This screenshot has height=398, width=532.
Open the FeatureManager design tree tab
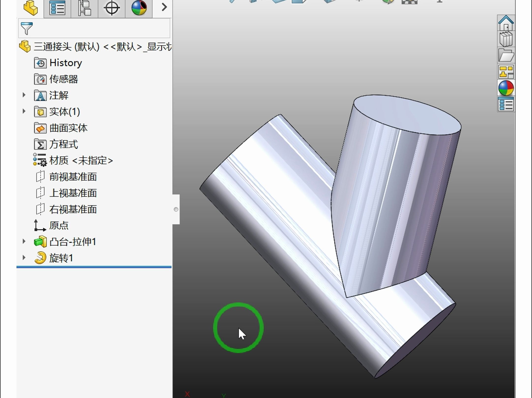[30, 8]
